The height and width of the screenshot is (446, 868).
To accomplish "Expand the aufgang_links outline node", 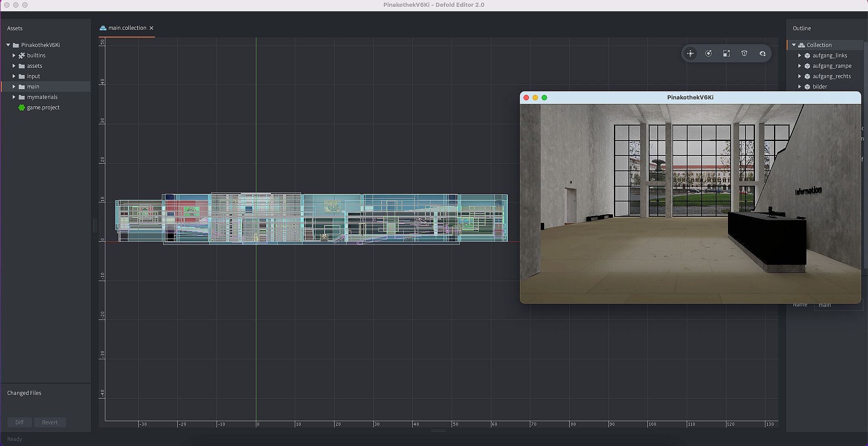I will click(x=800, y=56).
